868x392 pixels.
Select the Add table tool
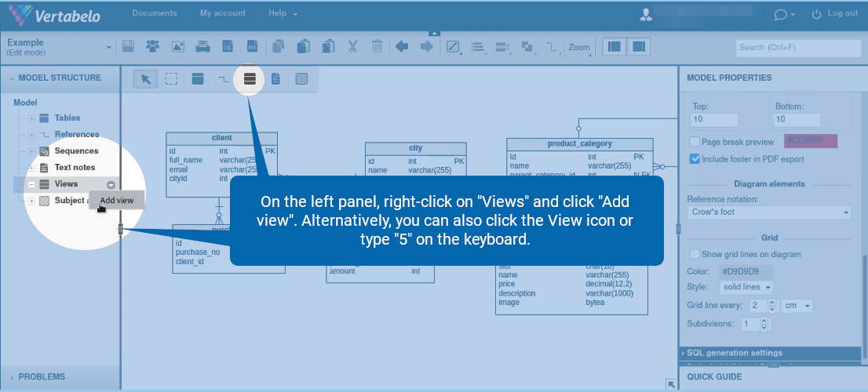coord(198,79)
